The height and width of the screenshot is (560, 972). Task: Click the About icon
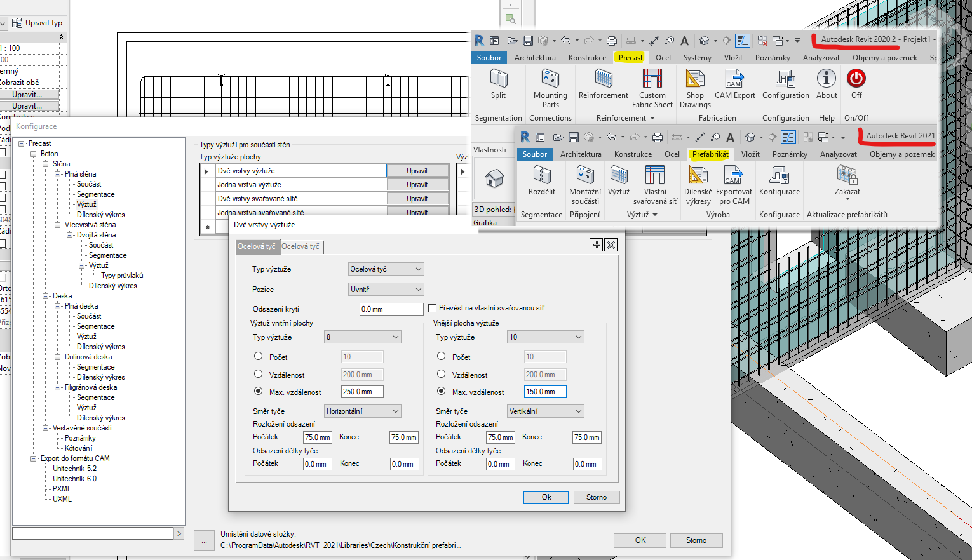click(827, 79)
